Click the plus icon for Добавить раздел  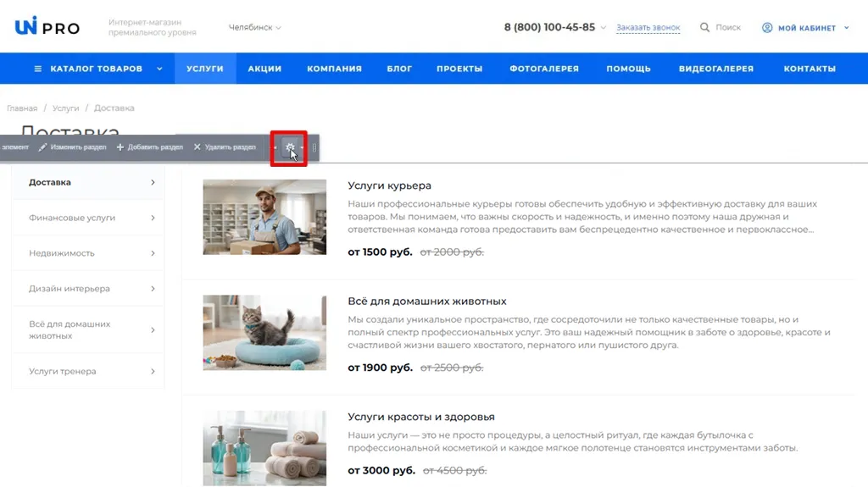click(x=120, y=147)
